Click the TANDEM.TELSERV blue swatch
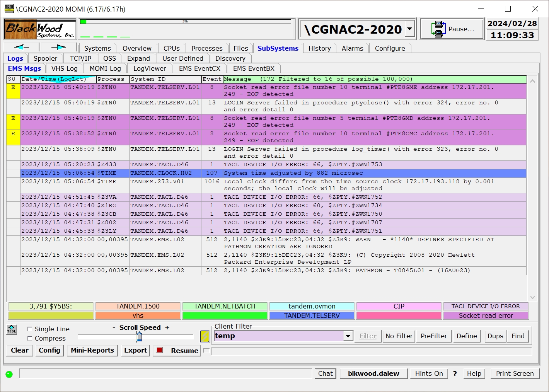 point(312,315)
